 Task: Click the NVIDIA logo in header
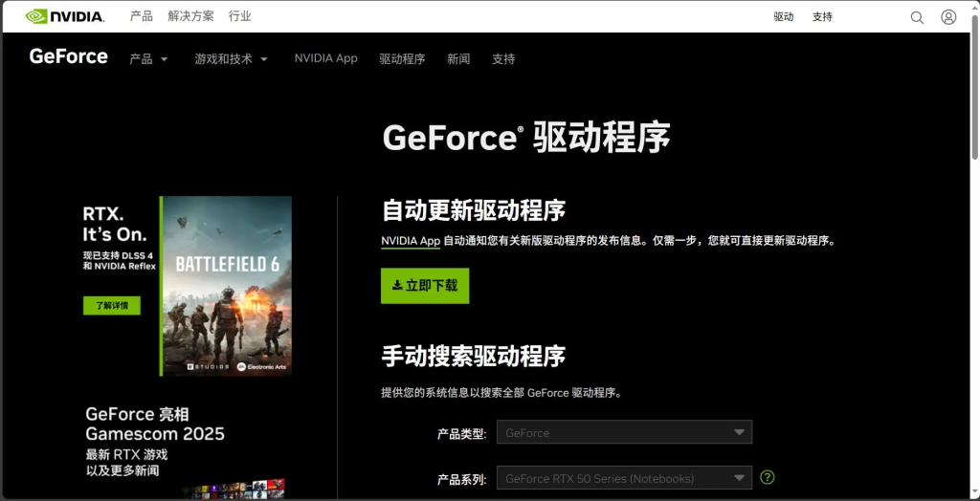(65, 16)
